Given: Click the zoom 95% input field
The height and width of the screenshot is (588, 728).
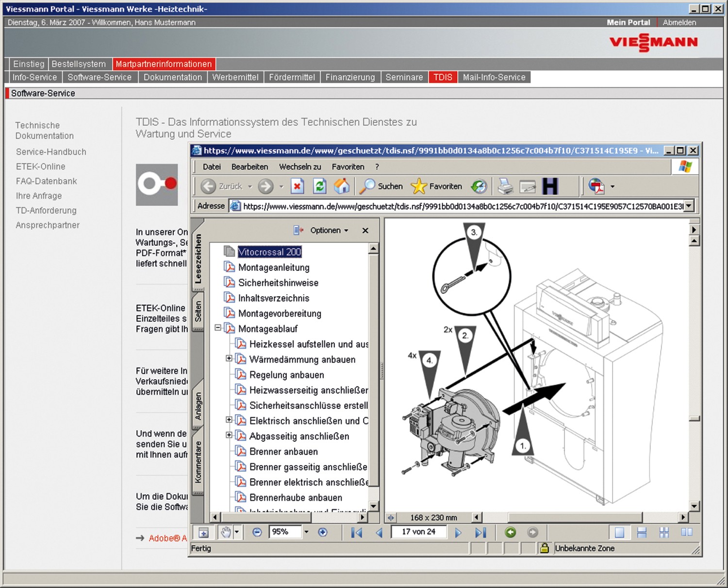Looking at the screenshot, I should click(285, 532).
